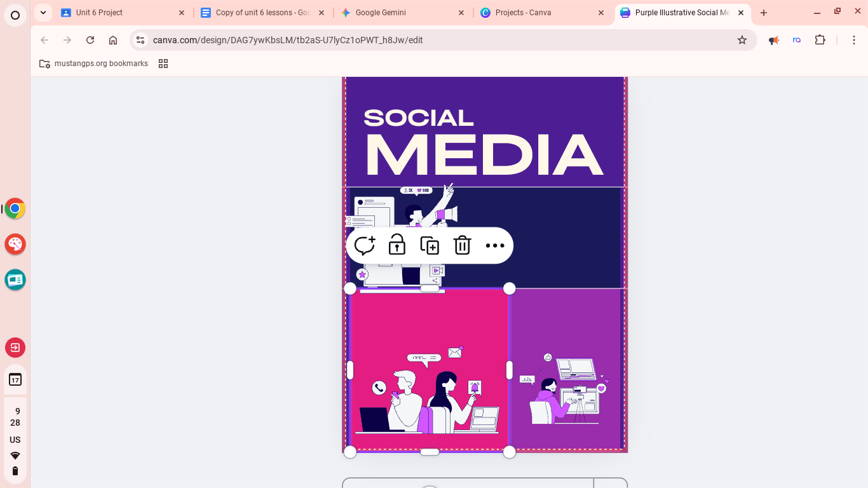Reload the Canva page
Viewport: 868px width, 488px height.
[90, 40]
